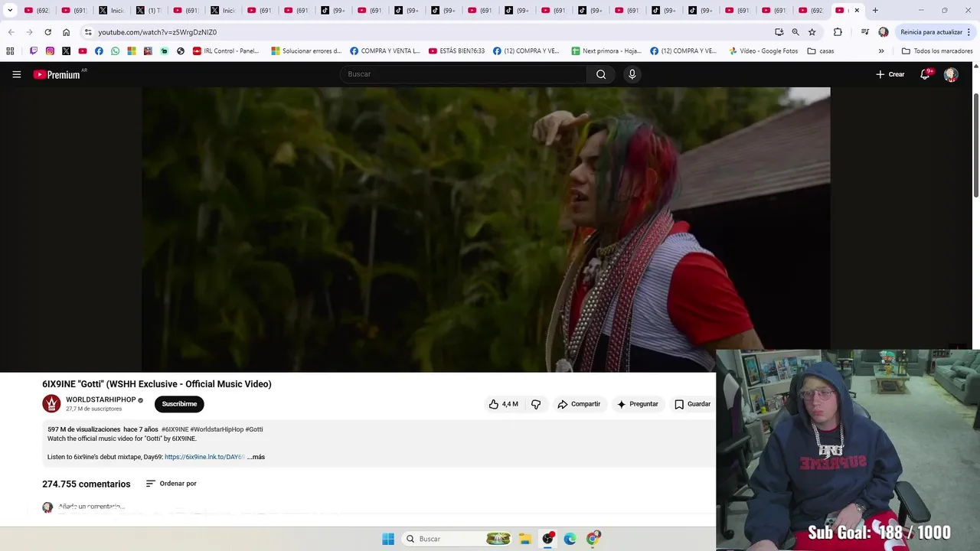Open the Twitch bookmark icon
Viewport: 980px width, 551px height.
(34, 51)
